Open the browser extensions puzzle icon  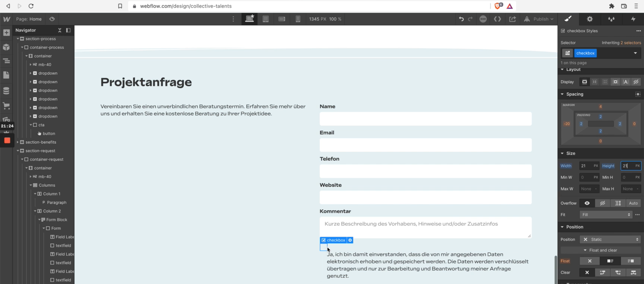[x=612, y=6]
